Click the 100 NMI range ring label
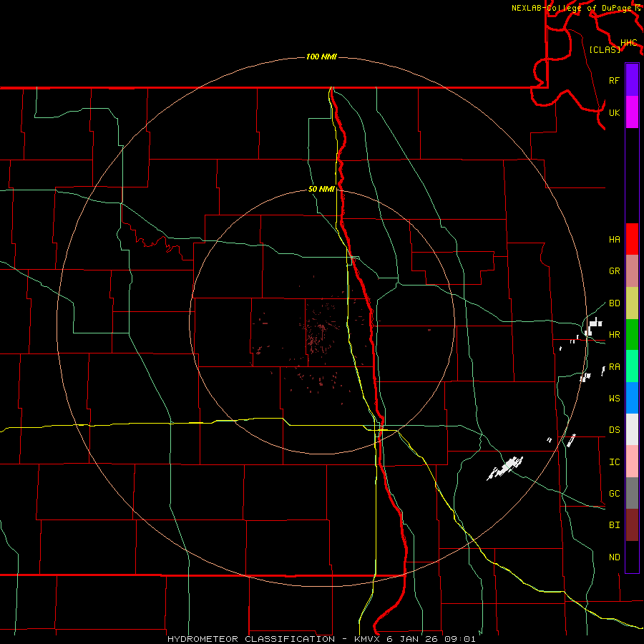The image size is (644, 644). (321, 57)
